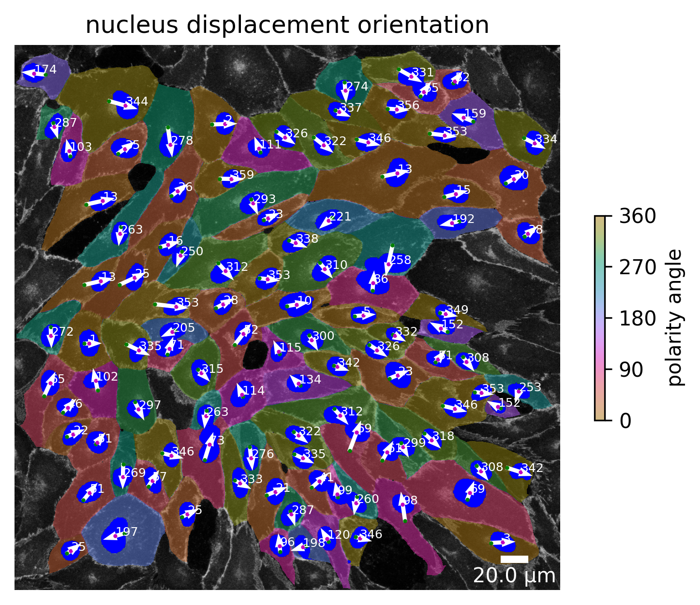
Task: Click the cell label 197
Action: click(127, 532)
